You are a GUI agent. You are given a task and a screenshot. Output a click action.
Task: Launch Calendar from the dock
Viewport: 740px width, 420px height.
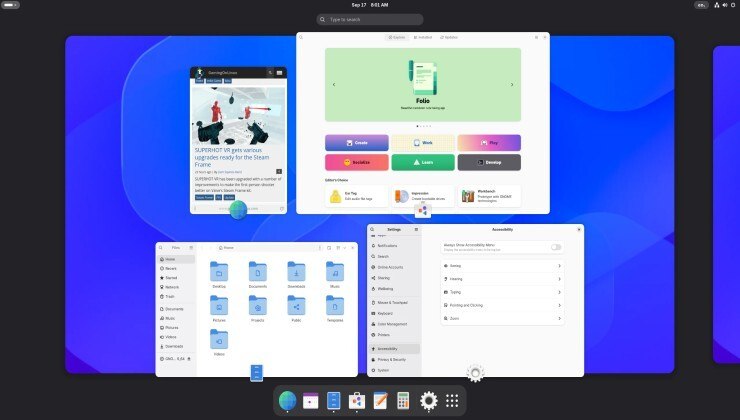point(311,401)
